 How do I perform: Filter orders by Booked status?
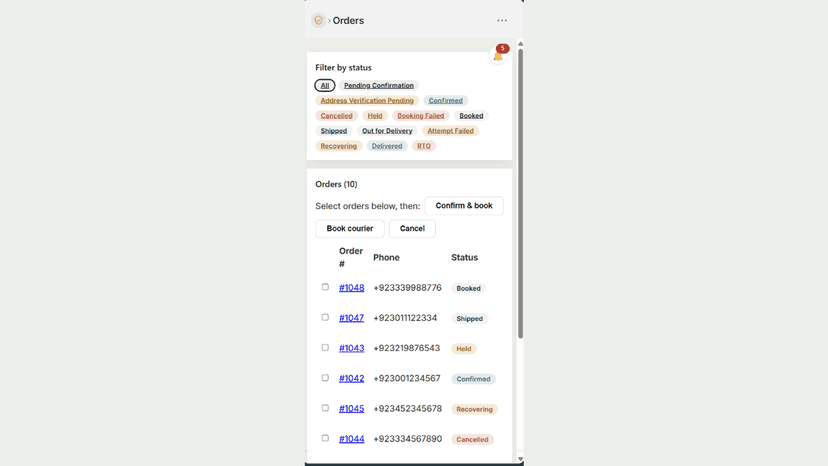tap(471, 116)
